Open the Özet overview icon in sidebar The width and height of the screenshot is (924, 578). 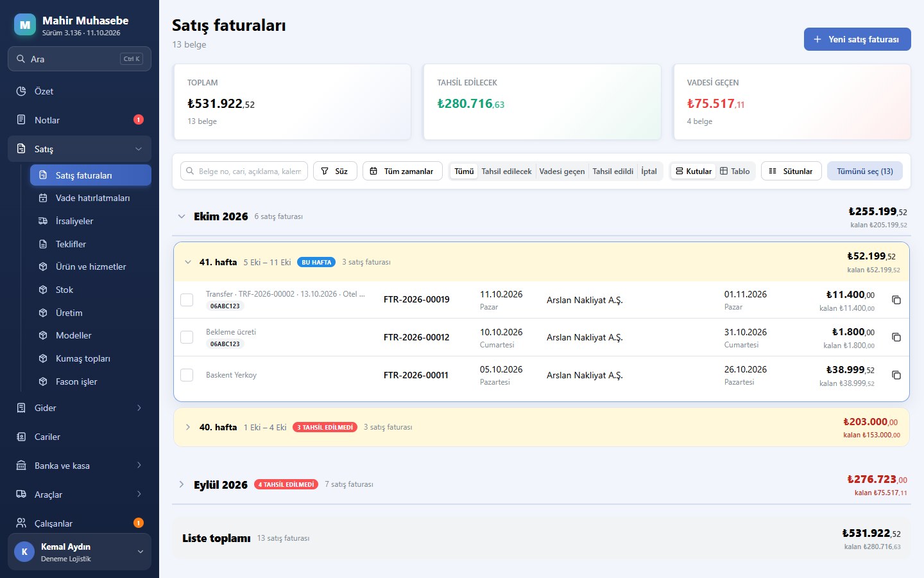click(21, 91)
